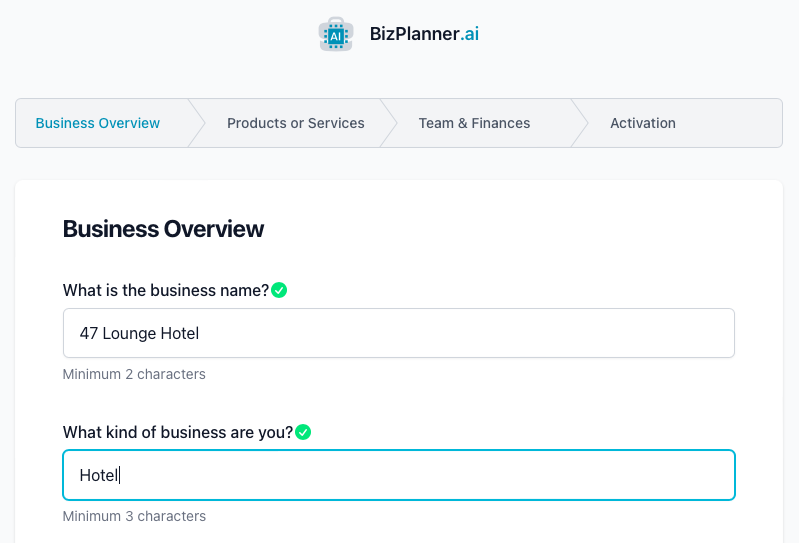Click the "What is the business name?" label
The image size is (799, 543).
tap(165, 290)
